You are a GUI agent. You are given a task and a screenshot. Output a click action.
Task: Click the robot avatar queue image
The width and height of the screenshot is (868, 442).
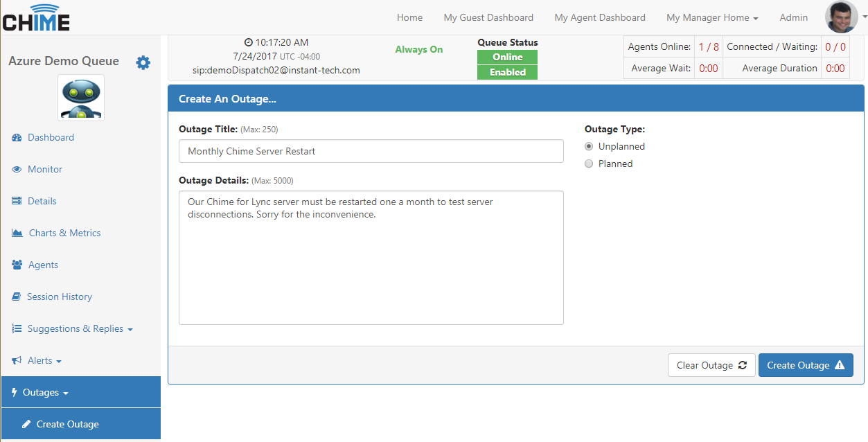[x=81, y=98]
